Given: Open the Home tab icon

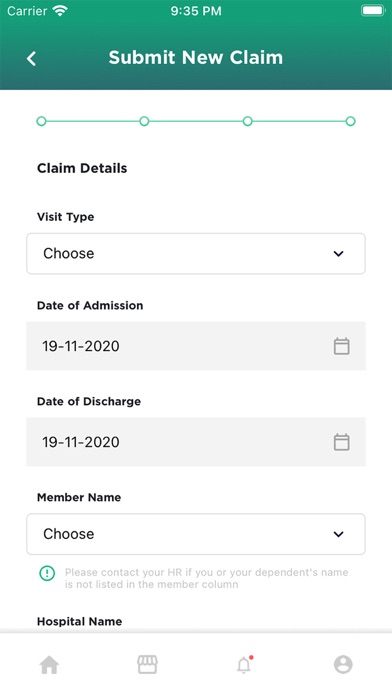Looking at the screenshot, I should pyautogui.click(x=49, y=664).
